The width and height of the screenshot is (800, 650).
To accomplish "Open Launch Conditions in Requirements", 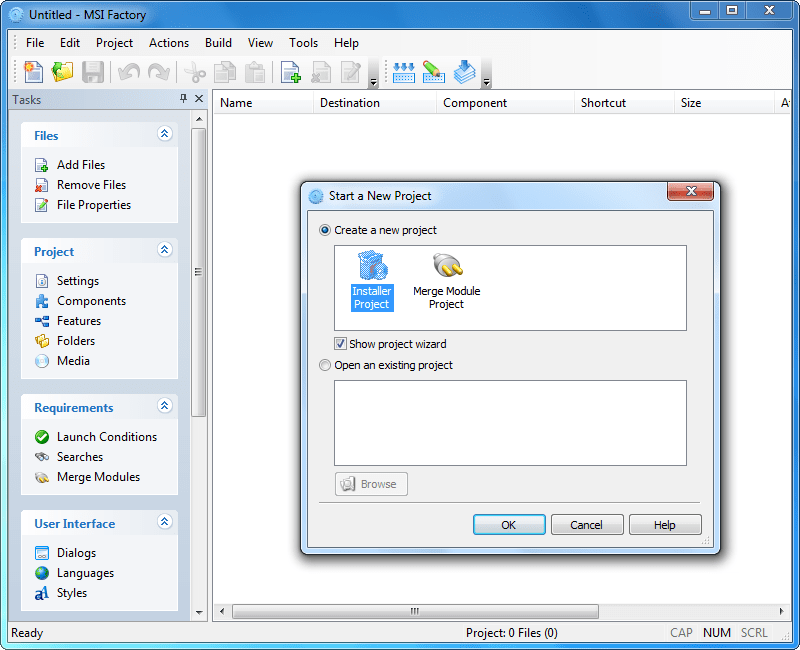I will click(x=106, y=437).
